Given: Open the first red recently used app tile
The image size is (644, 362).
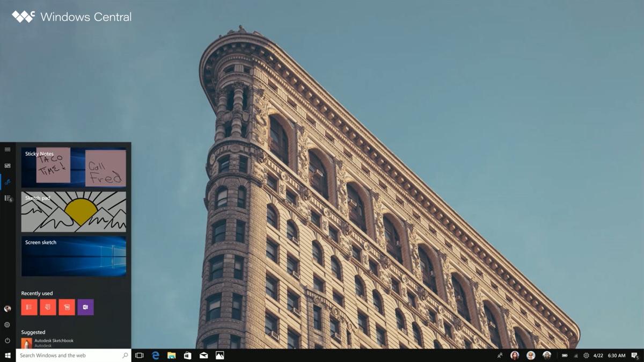Looking at the screenshot, I should coord(29,307).
